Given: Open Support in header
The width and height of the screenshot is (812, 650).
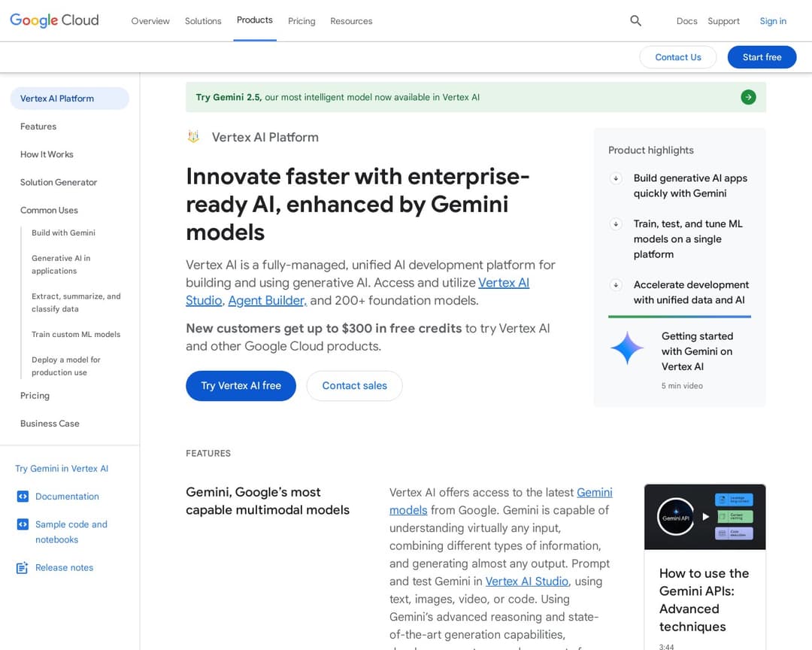Looking at the screenshot, I should coord(723,21).
